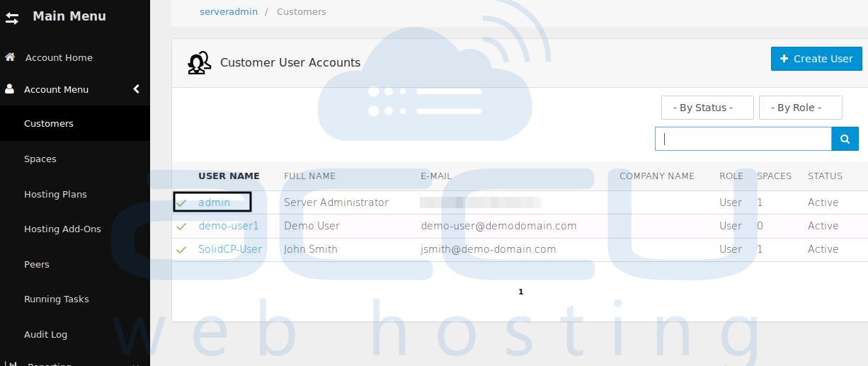Click the Customers breadcrumb text
Screen dimensions: 868x366
(x=302, y=11)
